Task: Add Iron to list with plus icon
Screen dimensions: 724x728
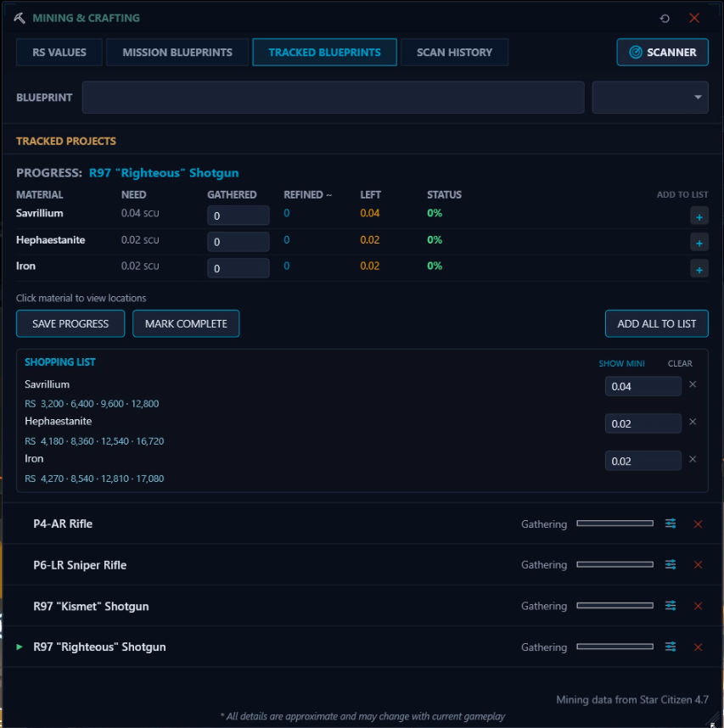Action: tap(699, 269)
